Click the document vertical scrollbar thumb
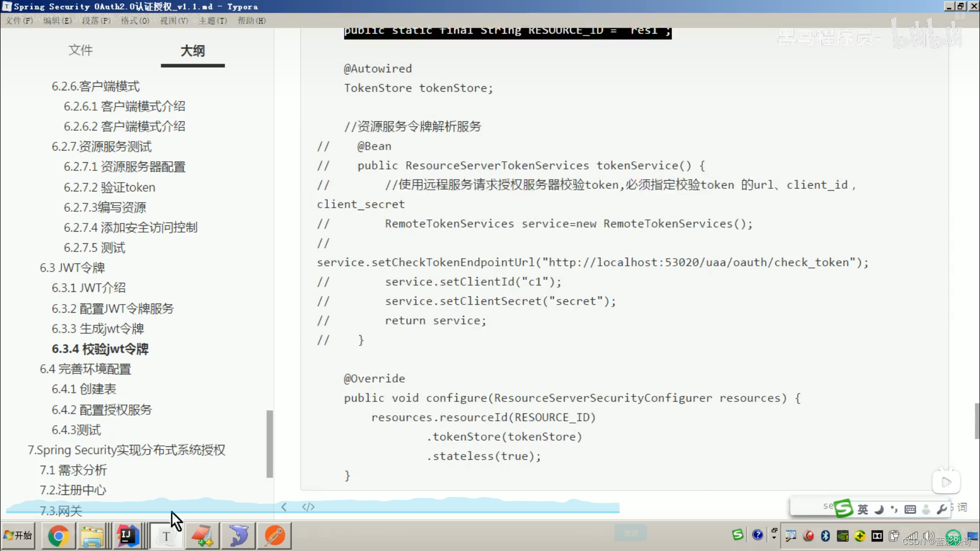Image resolution: width=980 pixels, height=551 pixels. click(976, 420)
